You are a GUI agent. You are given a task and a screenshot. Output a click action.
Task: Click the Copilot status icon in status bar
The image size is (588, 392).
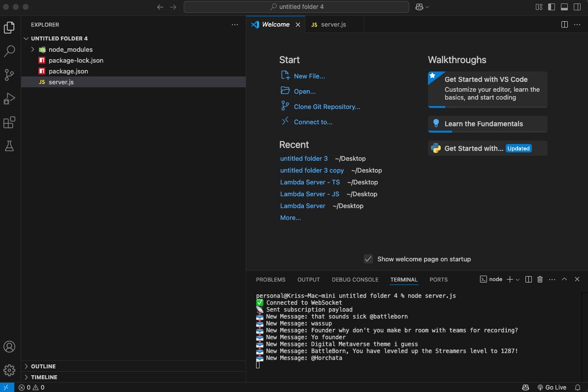pyautogui.click(x=525, y=387)
